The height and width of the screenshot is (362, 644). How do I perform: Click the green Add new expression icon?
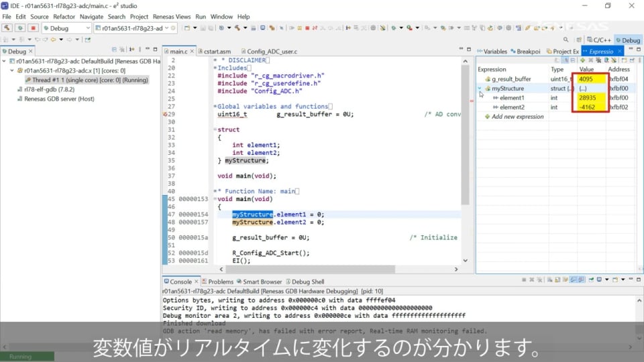[582, 61]
